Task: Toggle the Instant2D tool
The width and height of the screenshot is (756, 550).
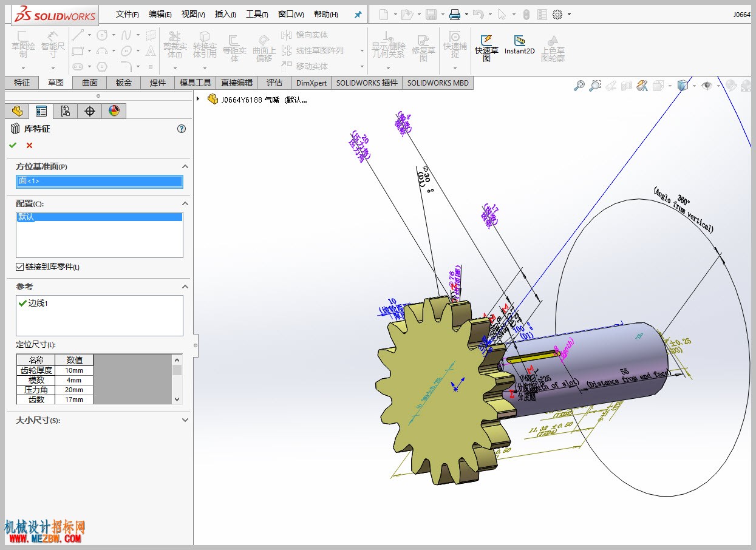Action: pyautogui.click(x=520, y=45)
